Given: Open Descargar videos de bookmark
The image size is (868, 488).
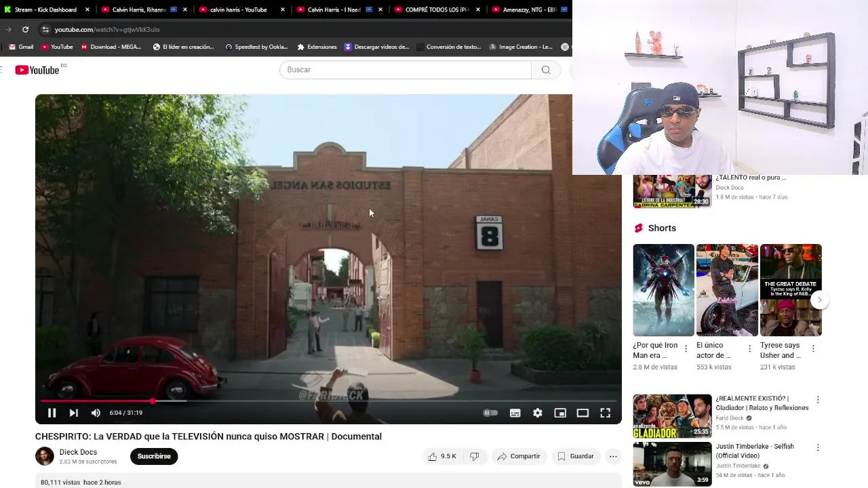Looking at the screenshot, I should pos(376,47).
